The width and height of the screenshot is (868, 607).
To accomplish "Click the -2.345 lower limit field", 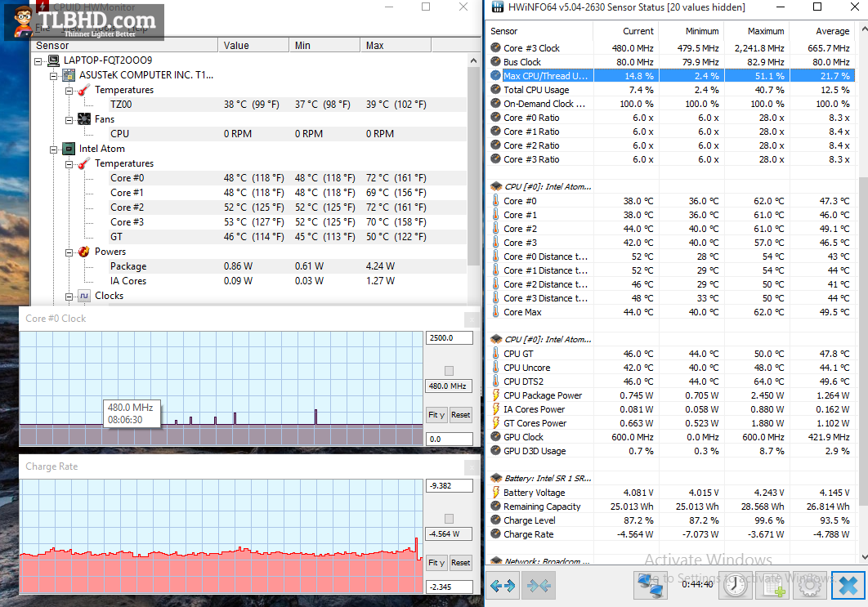I will pos(449,587).
